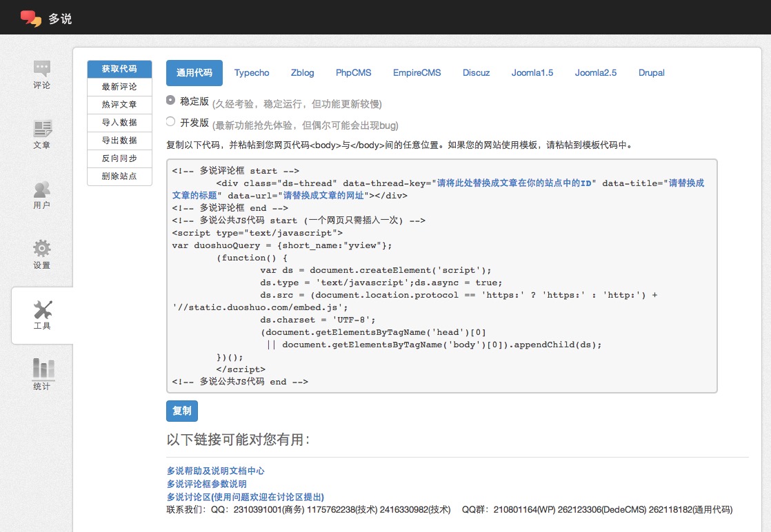Select the 工具 tools icon
771x532 pixels.
pyautogui.click(x=42, y=309)
